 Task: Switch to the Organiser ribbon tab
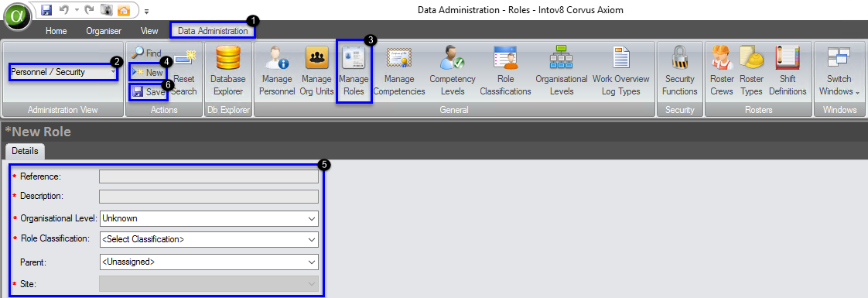click(x=104, y=31)
